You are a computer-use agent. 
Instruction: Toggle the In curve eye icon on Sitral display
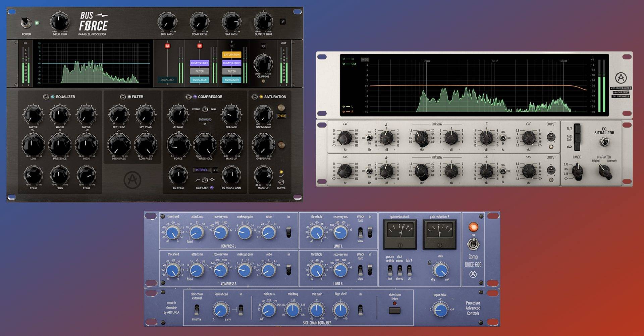344,59
